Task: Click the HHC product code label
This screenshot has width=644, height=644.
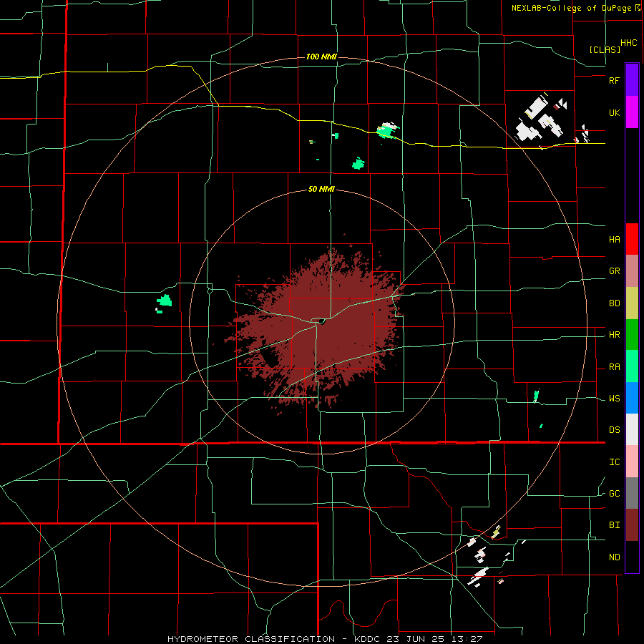Action: tap(629, 43)
